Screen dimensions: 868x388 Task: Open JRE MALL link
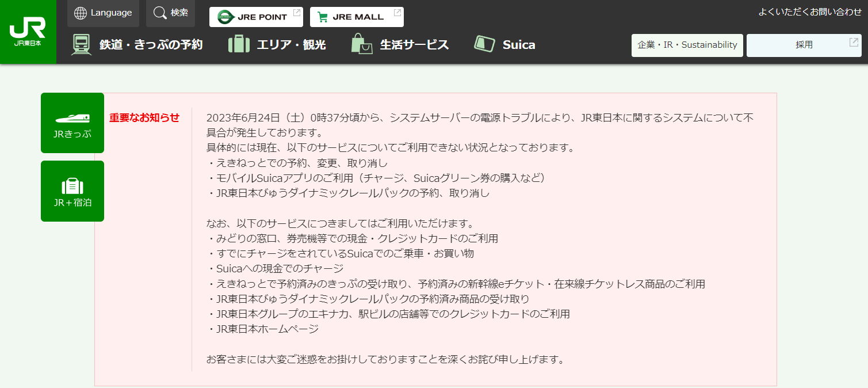pyautogui.click(x=357, y=17)
